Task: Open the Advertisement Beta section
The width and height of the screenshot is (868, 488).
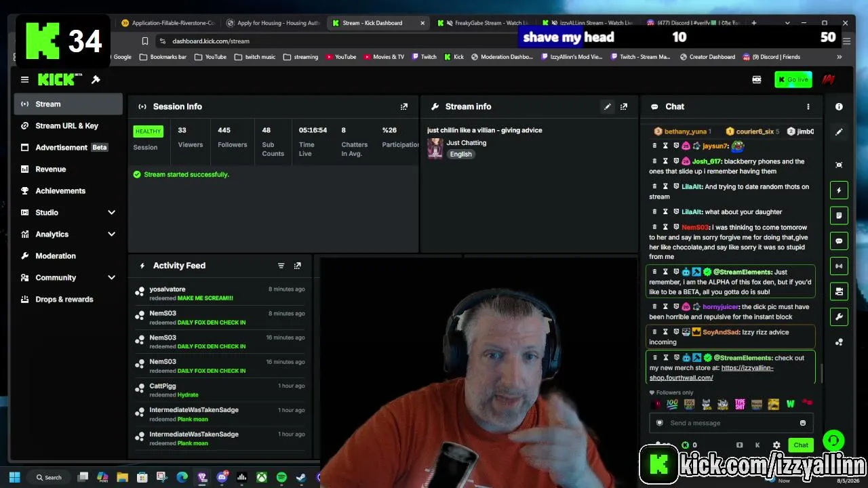Action: coord(68,147)
